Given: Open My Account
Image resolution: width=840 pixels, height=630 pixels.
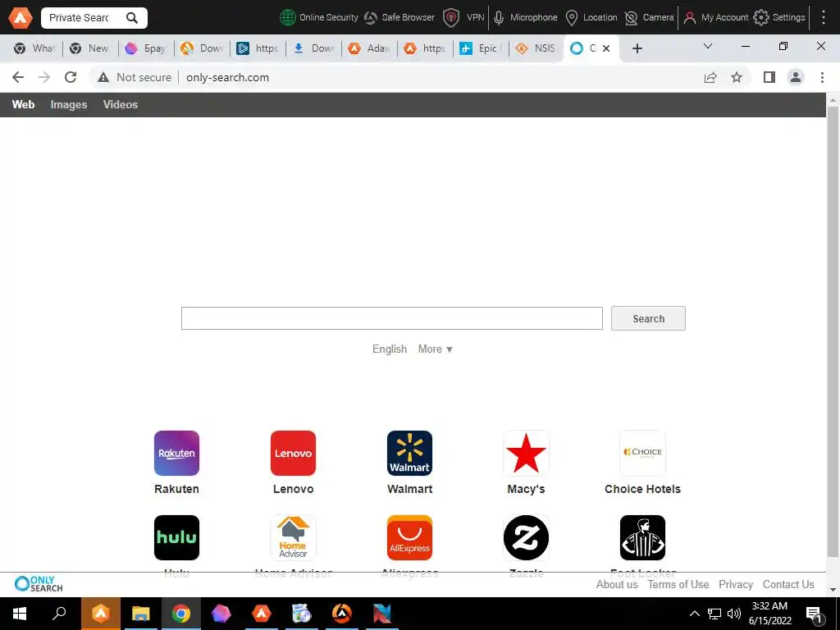Looking at the screenshot, I should 715,18.
